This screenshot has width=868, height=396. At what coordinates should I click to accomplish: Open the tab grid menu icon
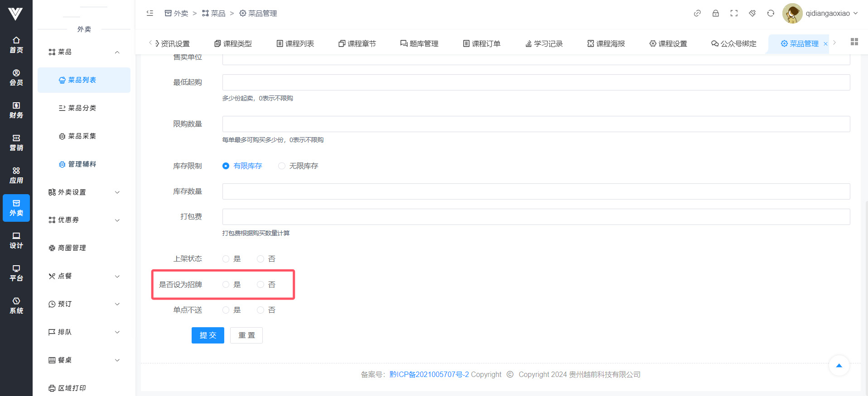(854, 42)
